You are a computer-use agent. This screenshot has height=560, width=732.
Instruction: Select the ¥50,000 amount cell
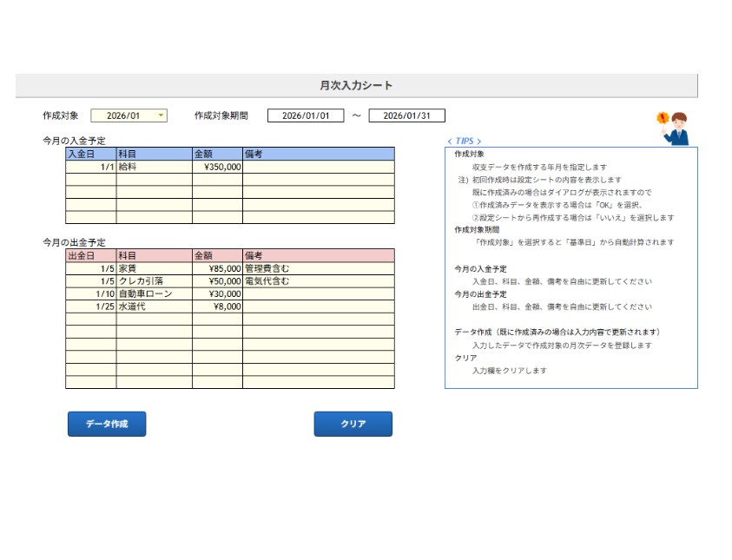[217, 281]
